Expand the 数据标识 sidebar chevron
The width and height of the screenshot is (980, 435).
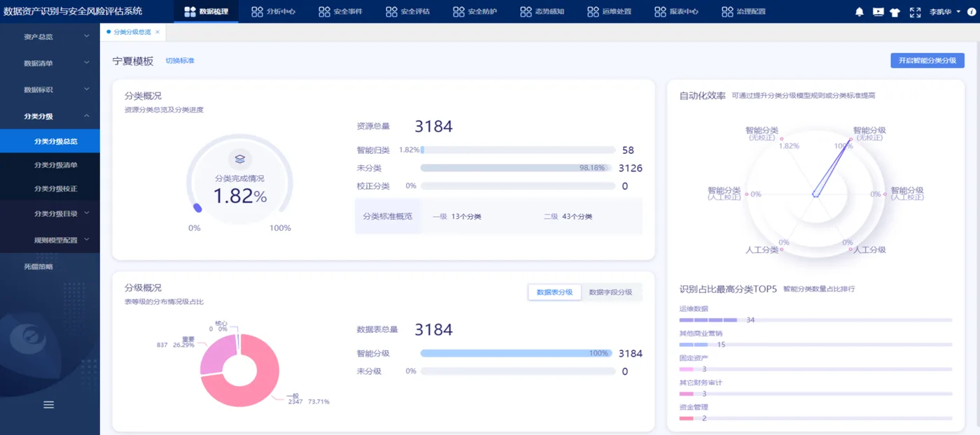coord(87,89)
